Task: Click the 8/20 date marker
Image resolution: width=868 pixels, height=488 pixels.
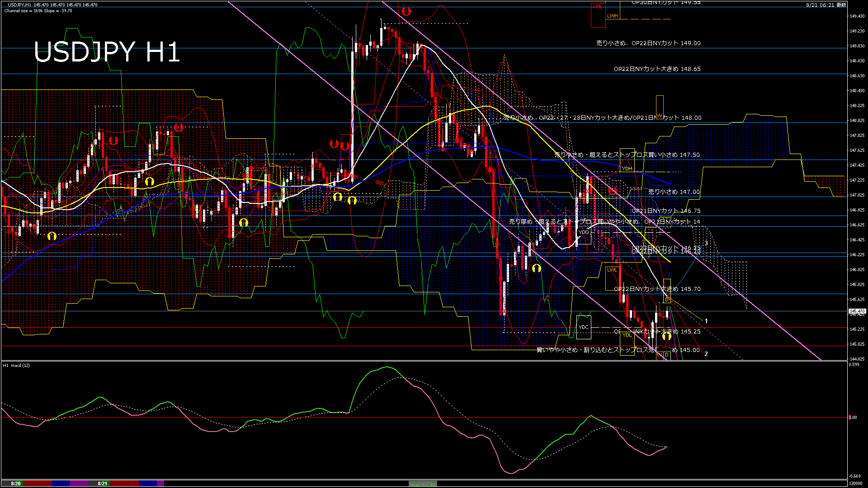Action: [x=16, y=483]
